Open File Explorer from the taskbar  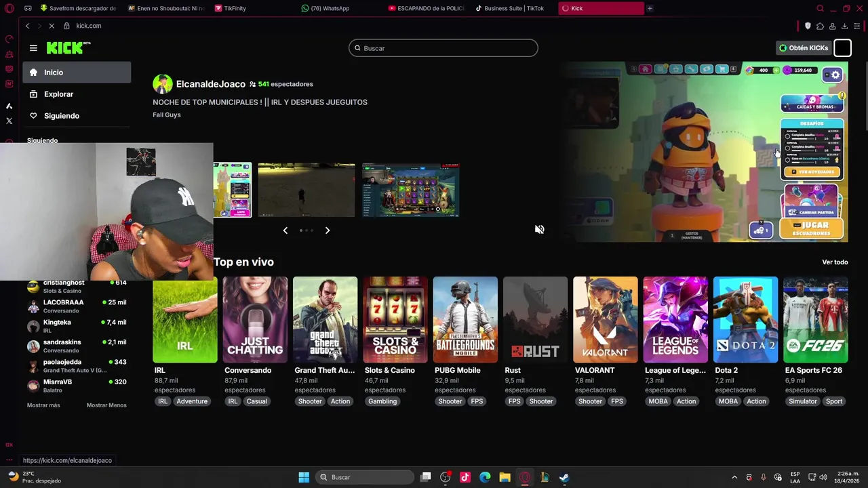tap(505, 477)
